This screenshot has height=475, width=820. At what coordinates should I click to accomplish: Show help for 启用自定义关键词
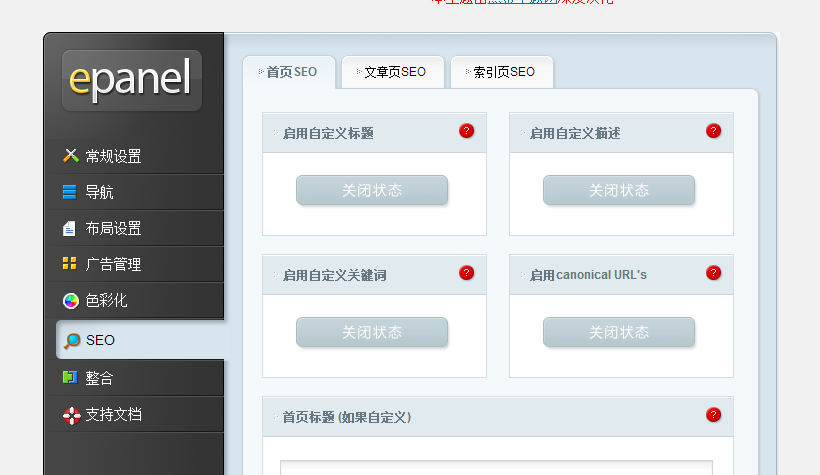[x=466, y=273]
